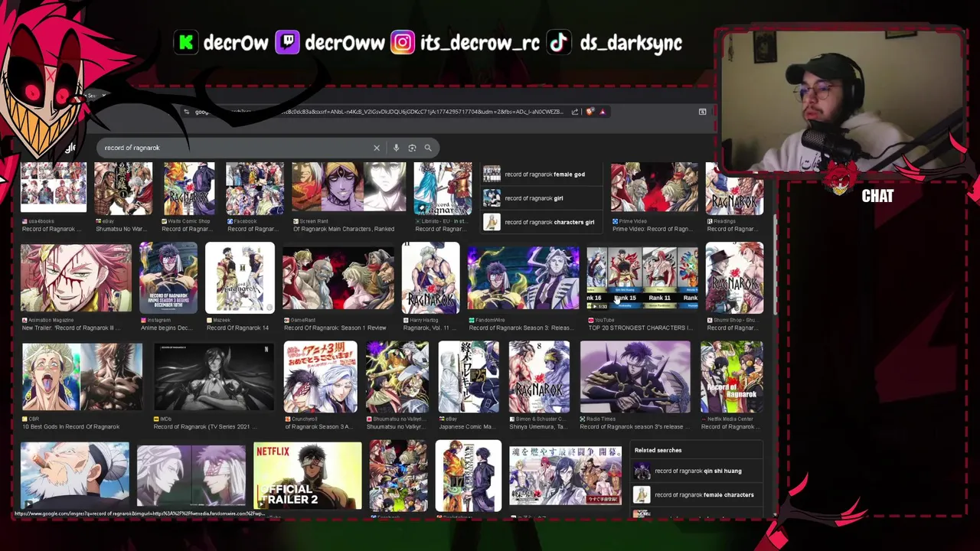Open the Walts Comic Shop thumbnail
The height and width of the screenshot is (551, 980).
(189, 188)
